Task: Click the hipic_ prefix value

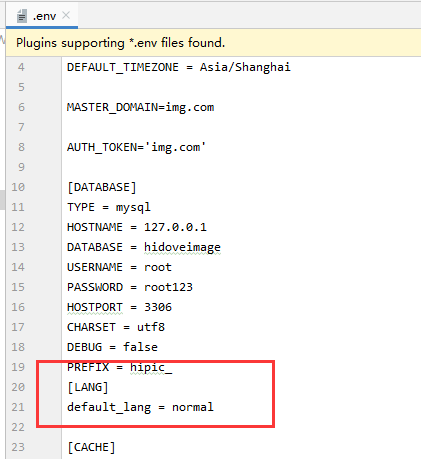Action: point(151,367)
